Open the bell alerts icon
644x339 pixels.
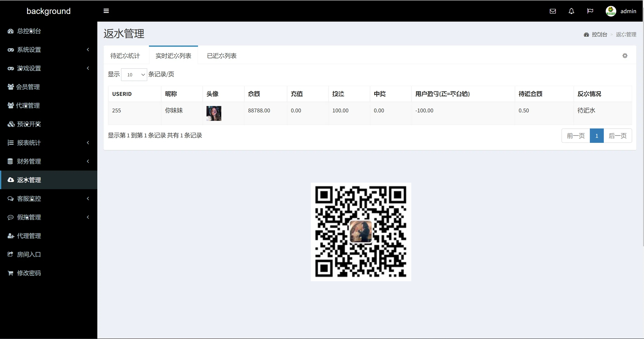[571, 11]
